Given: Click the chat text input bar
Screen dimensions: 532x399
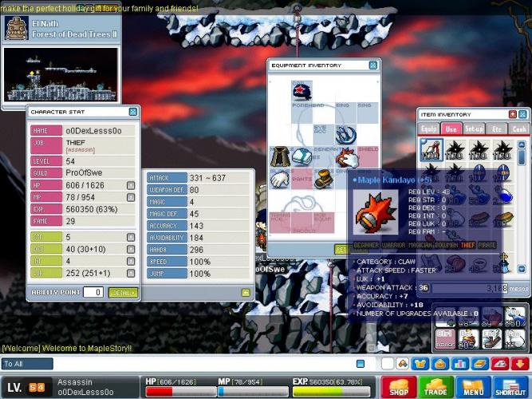Looking at the screenshot, I should pyautogui.click(x=203, y=364).
